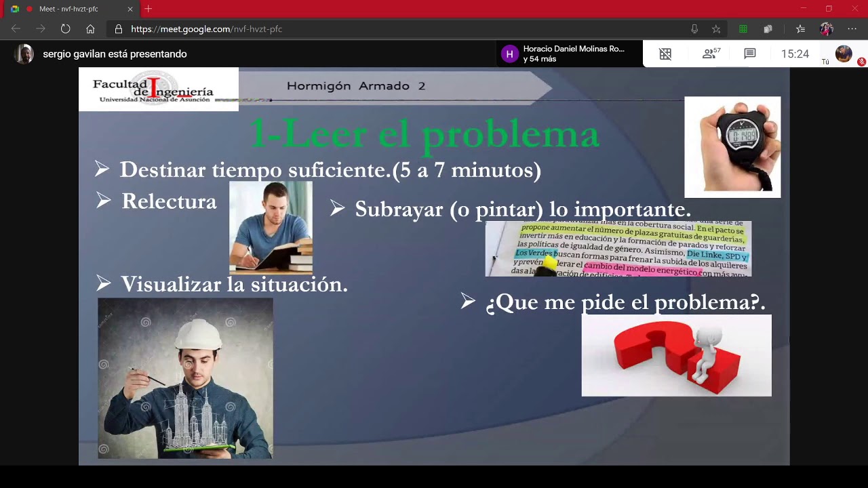Click the red question mark image on slide
This screenshot has height=488, width=868.
(x=676, y=355)
